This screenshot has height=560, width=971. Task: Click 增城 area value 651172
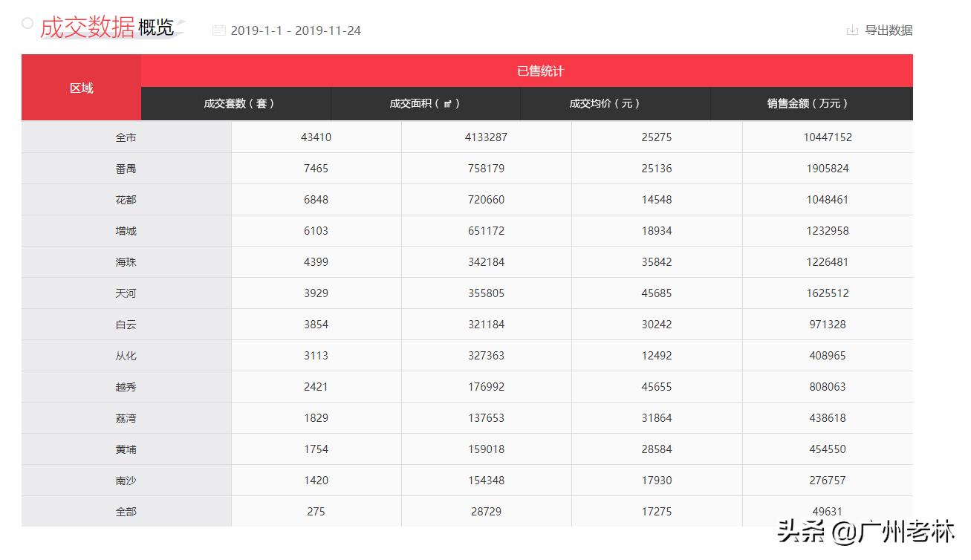(x=487, y=231)
